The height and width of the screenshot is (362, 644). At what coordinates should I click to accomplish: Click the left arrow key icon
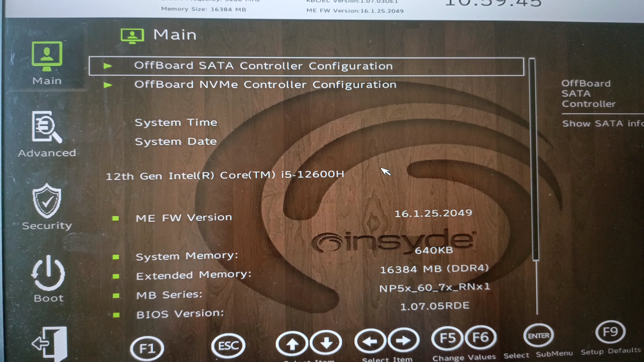[x=370, y=341]
